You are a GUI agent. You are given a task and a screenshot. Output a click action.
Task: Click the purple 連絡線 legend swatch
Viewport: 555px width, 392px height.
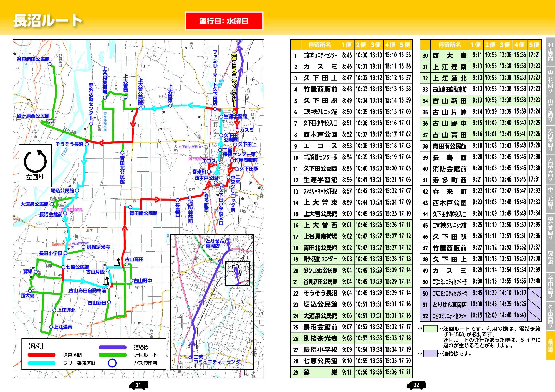[112, 347]
